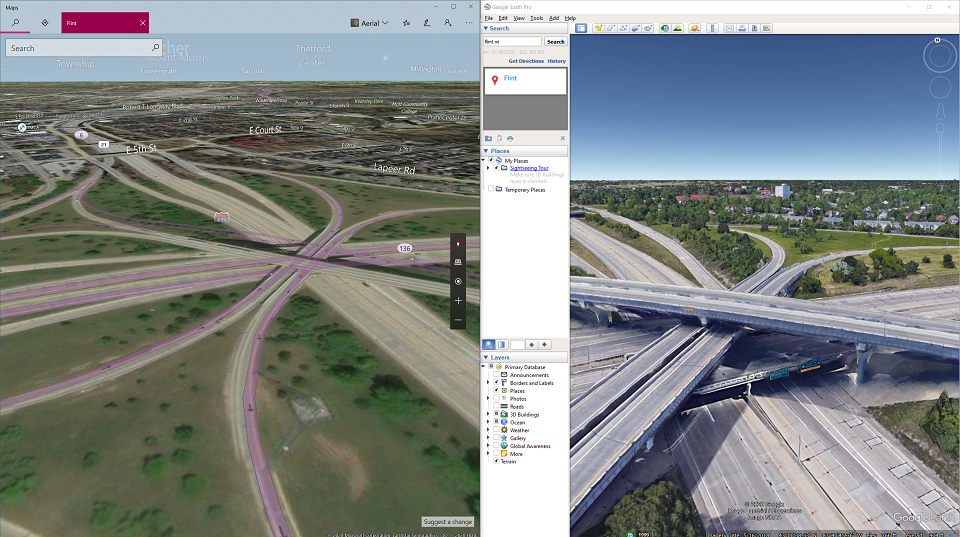Toggle the sidebar visibility toolbar button
Viewport: 960px width, 537px height.
click(581, 28)
